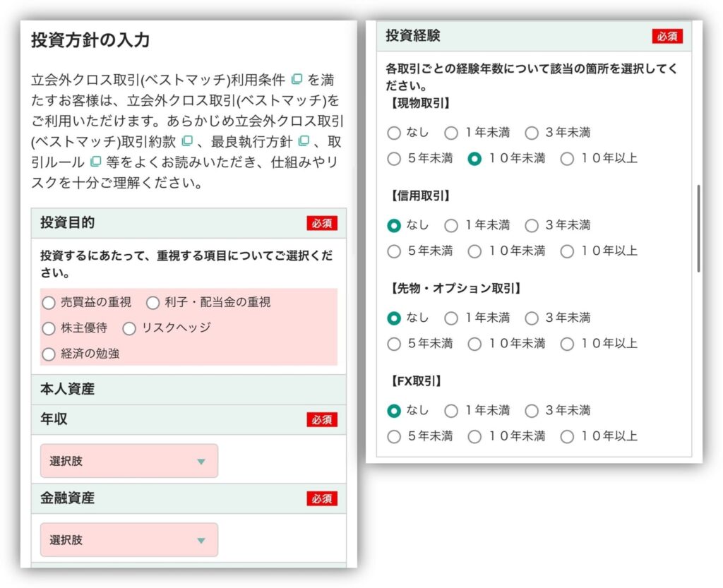The width and height of the screenshot is (723, 588).
Task: Click the vertical scrollbar in 投資経験 panel
Action: [698, 228]
